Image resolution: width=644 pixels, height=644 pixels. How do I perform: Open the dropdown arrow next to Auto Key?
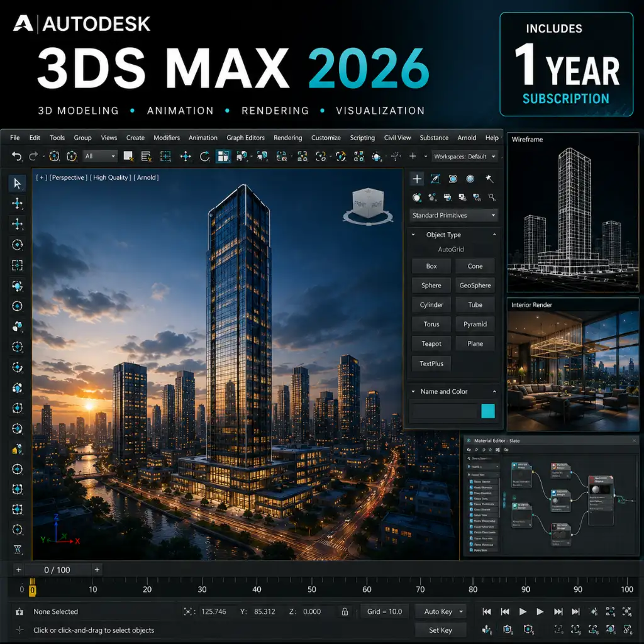pos(461,611)
